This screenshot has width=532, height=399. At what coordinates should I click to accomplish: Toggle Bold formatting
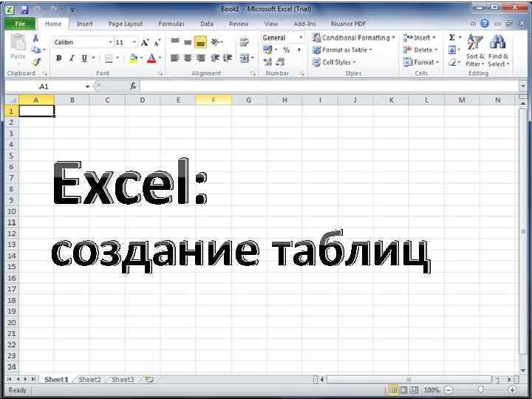[x=58, y=58]
